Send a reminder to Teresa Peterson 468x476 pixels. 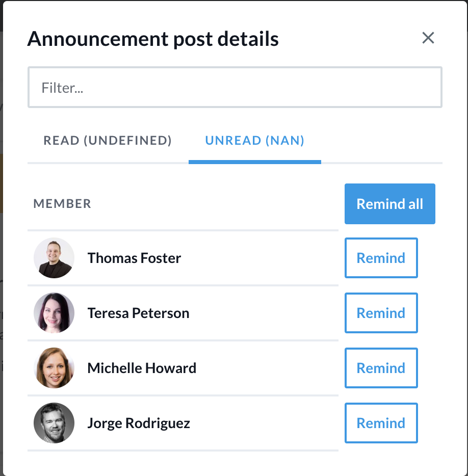click(381, 313)
